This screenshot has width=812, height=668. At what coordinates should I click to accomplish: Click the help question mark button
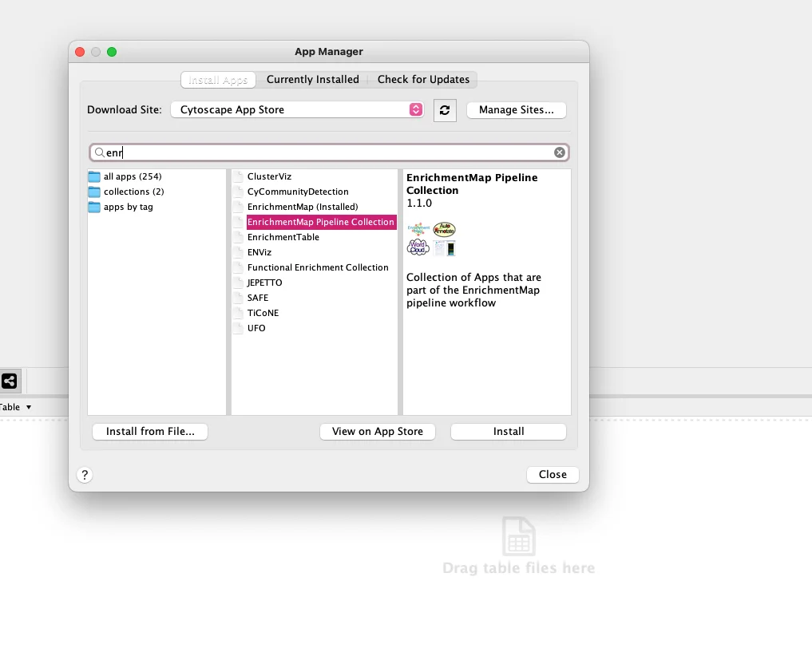[x=85, y=475]
